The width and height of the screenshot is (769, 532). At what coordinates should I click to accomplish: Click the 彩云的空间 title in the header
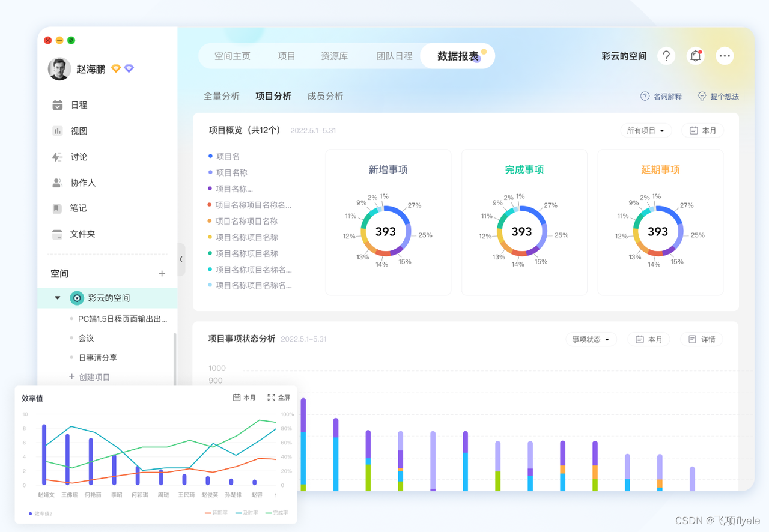pos(624,56)
